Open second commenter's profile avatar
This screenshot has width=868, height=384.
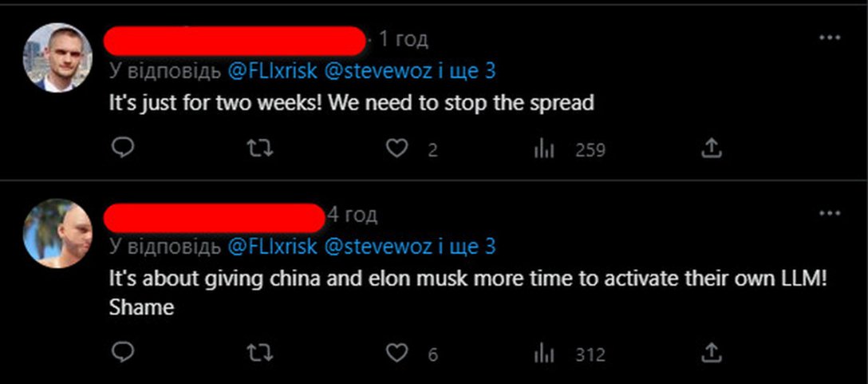tap(57, 233)
